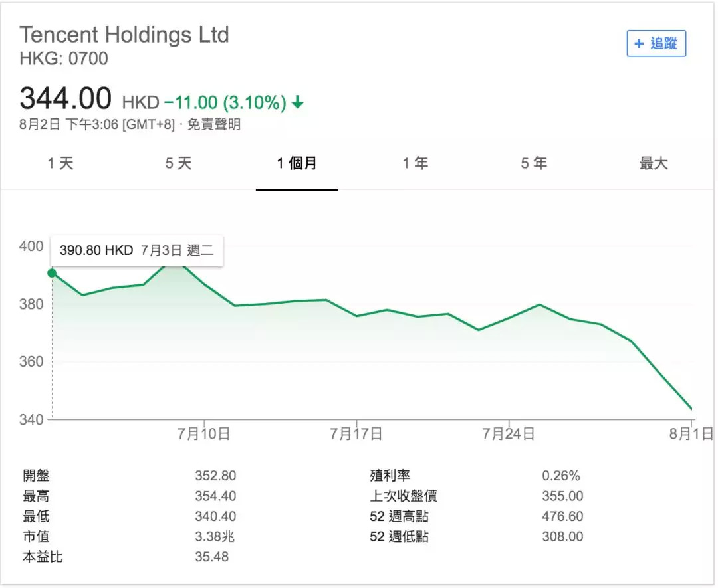This screenshot has width=718, height=588.
Task: Click the green data point dot on chart
Action: point(52,273)
